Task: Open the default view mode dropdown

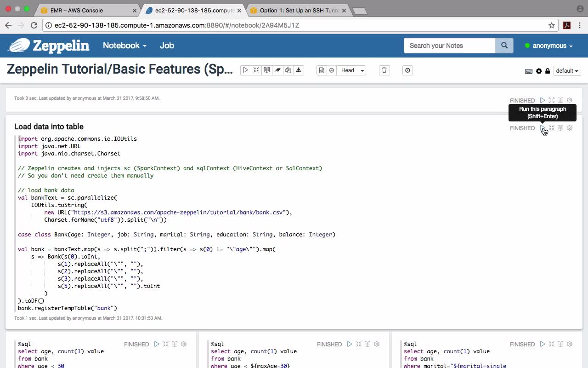Action: (567, 71)
